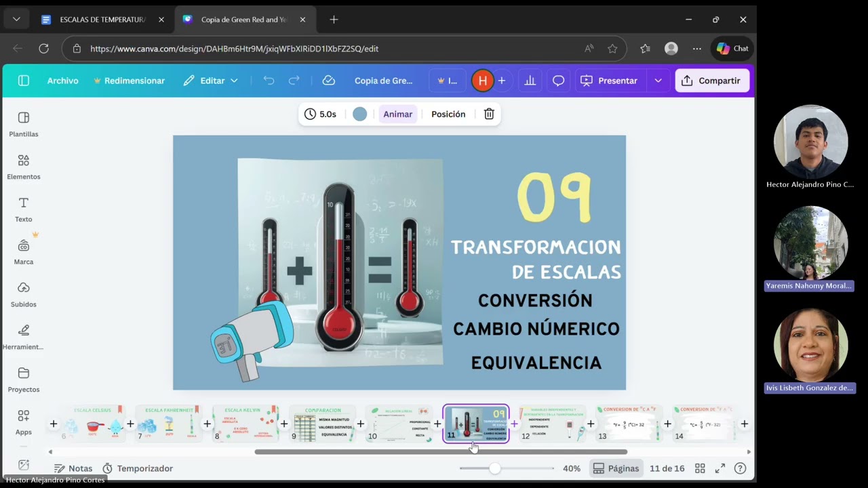Select TRANSFORMACION DE ESCALAS text on slide

tap(536, 260)
